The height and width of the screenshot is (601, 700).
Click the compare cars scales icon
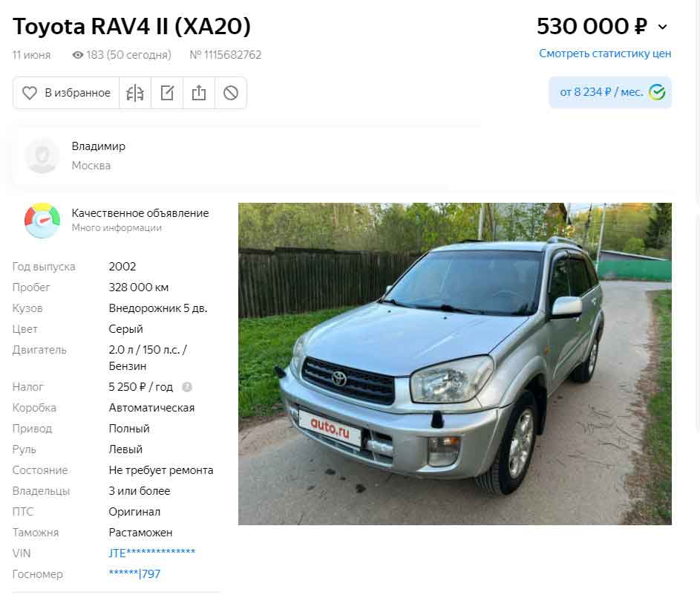(x=135, y=93)
